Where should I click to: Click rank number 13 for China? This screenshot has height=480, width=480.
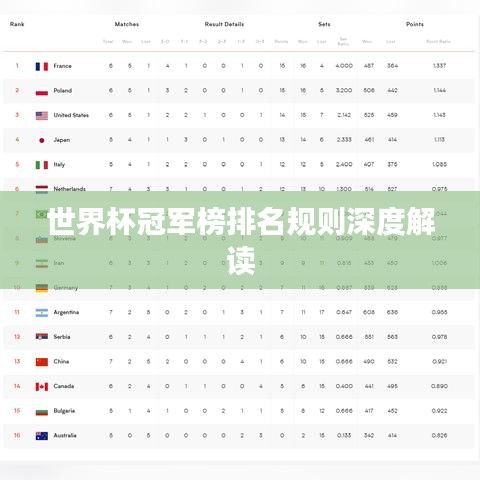(x=17, y=362)
